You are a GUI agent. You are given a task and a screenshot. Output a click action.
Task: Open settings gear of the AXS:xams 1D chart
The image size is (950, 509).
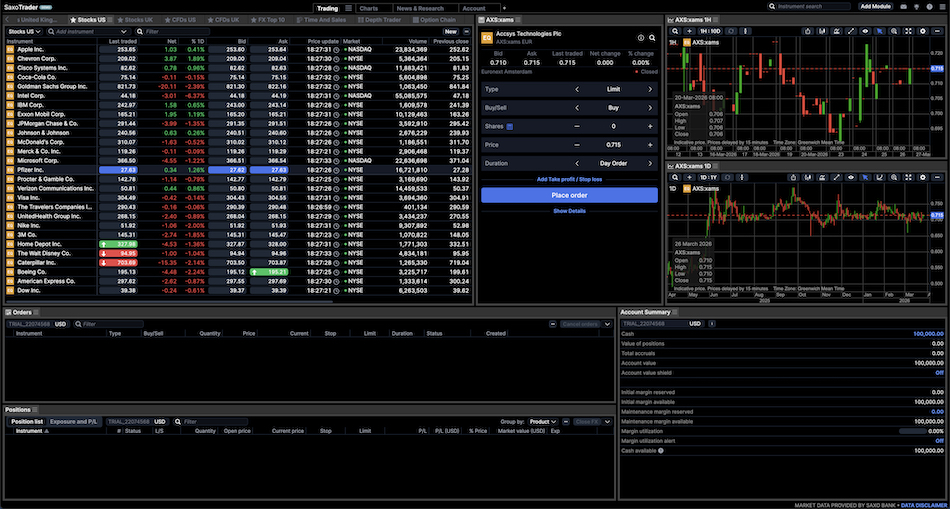pos(923,177)
